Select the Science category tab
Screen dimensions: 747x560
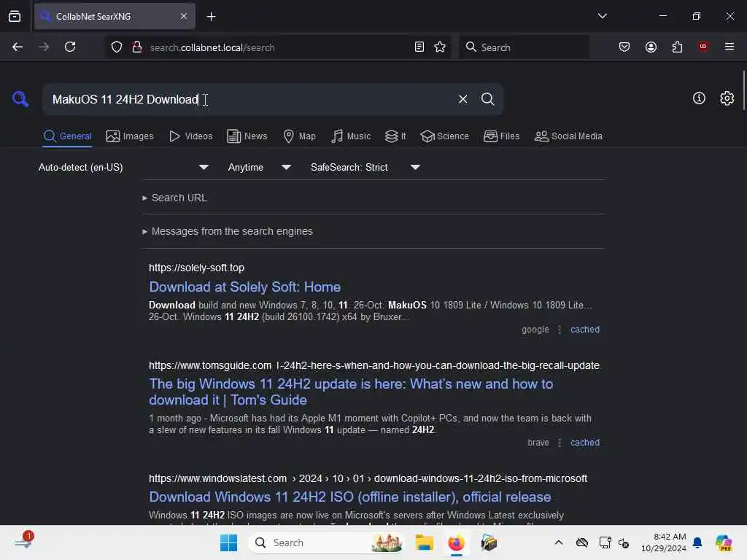[x=444, y=136]
